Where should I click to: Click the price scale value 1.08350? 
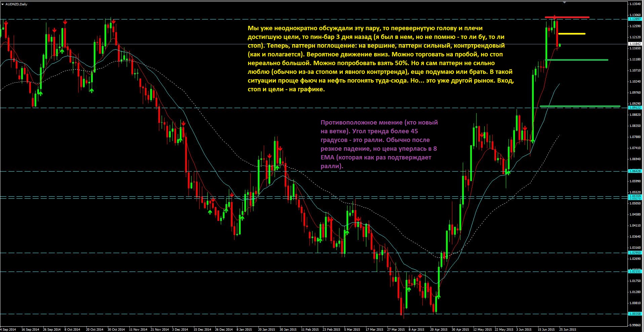click(x=635, y=126)
